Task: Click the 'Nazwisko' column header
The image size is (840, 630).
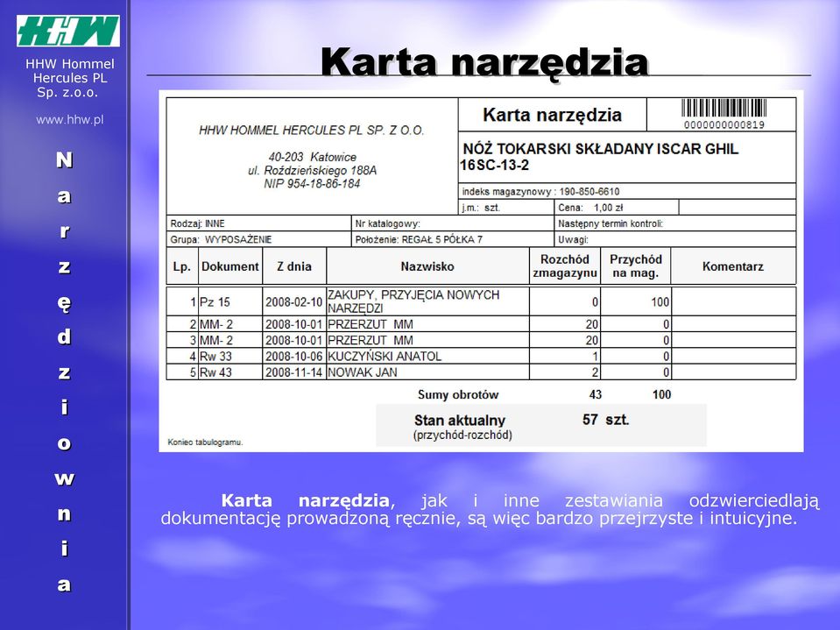Action: (x=427, y=266)
